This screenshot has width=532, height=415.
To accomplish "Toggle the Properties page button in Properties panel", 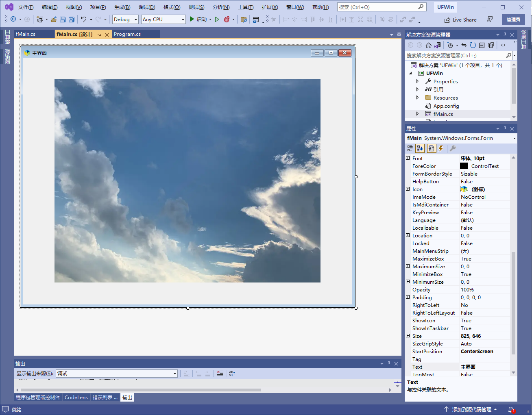I will coord(432,148).
